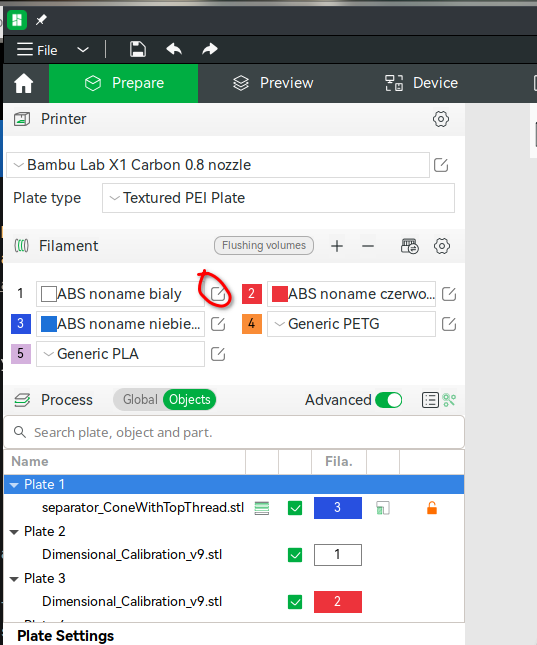Open the printer preset dropdown
The width and height of the screenshot is (537, 645).
[x=218, y=165]
